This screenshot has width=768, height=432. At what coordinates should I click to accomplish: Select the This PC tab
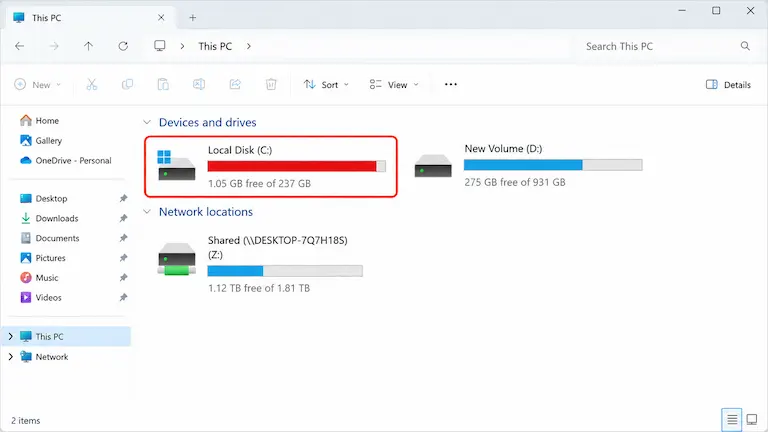pyautogui.click(x=91, y=18)
